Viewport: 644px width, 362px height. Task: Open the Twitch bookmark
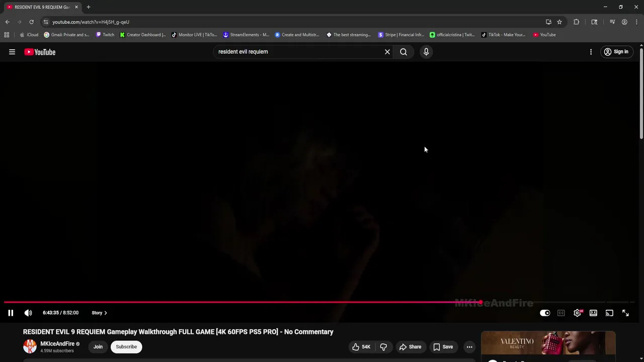click(105, 35)
